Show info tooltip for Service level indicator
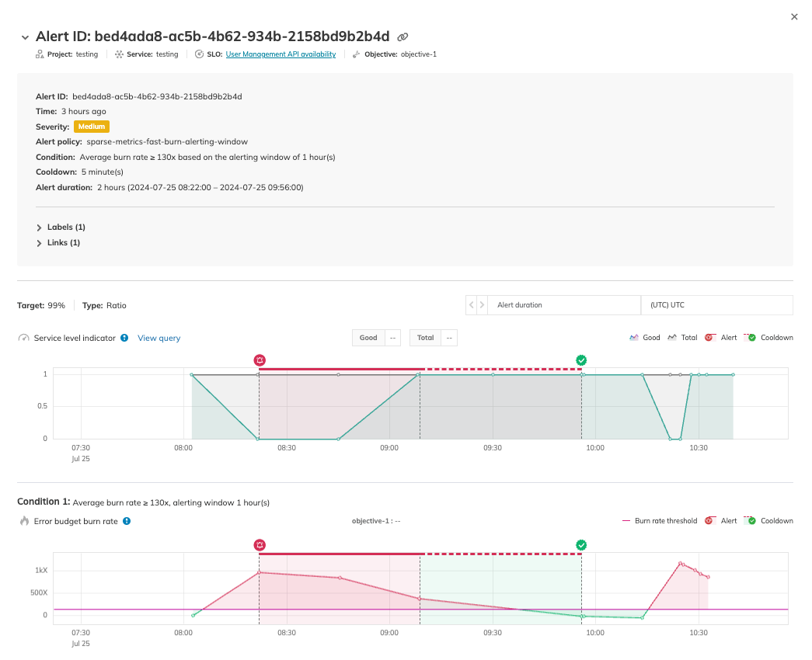Image resolution: width=812 pixels, height=660 pixels. pyautogui.click(x=124, y=338)
